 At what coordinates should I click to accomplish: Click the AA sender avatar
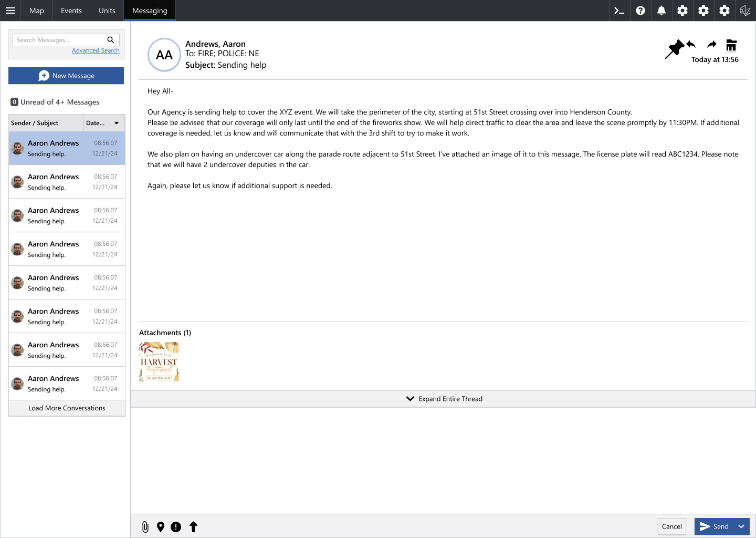164,55
